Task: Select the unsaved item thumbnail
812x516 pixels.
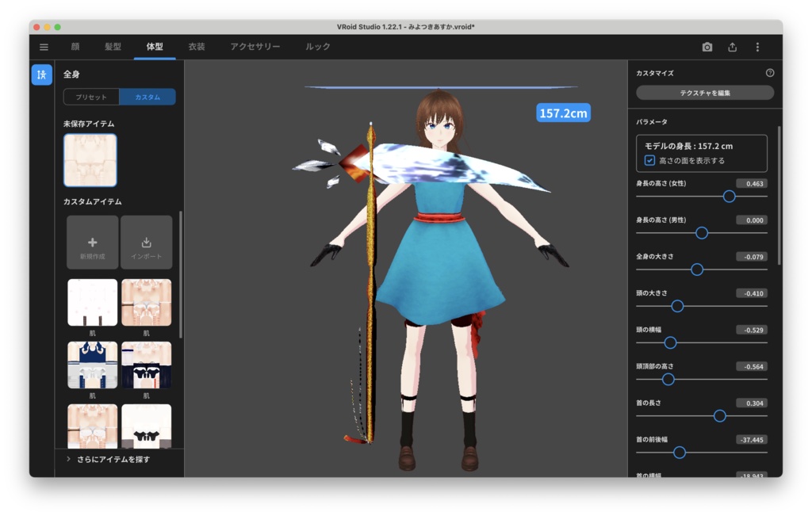Action: point(90,160)
